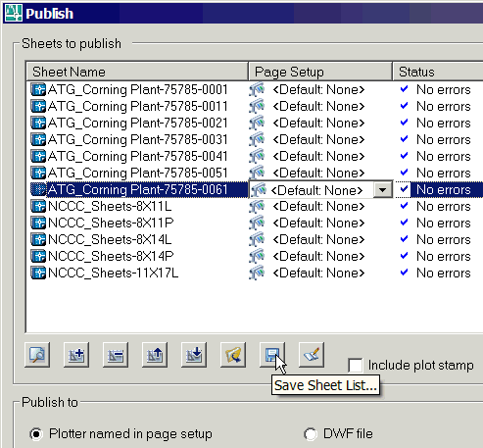Select the NCCC_Sheets-11X17L sheet row
Screen dimensions: 483x448
105,274
